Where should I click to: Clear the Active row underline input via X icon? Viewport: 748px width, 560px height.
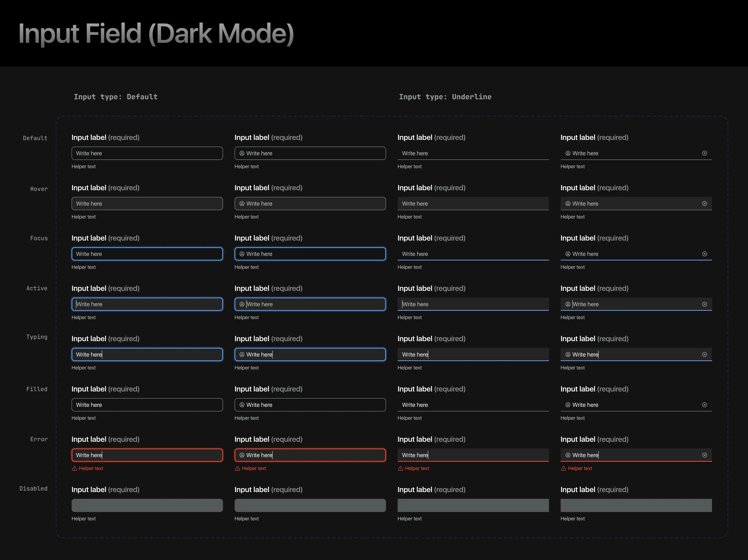[704, 304]
